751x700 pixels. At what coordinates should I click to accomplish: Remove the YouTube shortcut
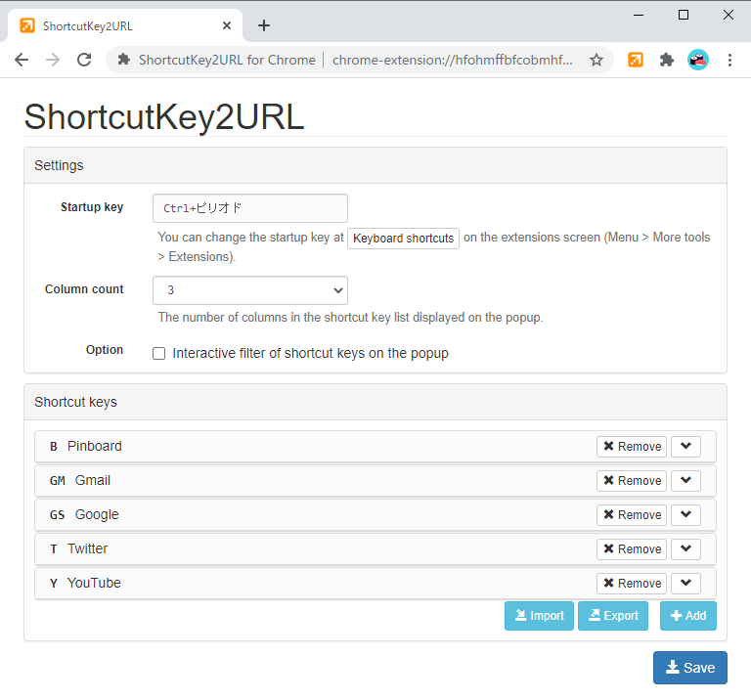632,584
